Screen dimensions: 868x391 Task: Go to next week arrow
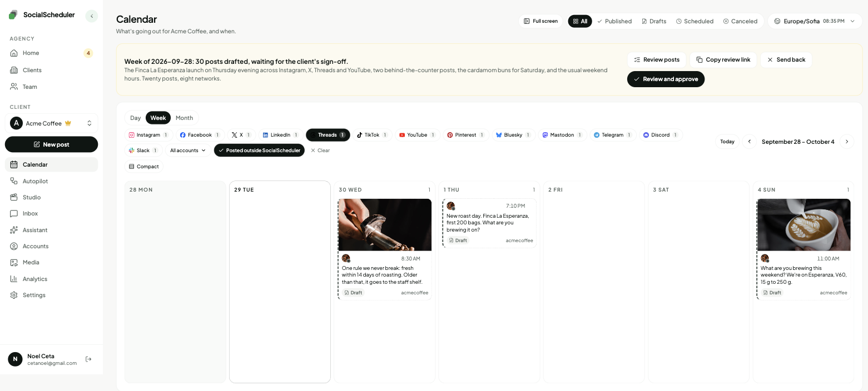click(x=847, y=142)
